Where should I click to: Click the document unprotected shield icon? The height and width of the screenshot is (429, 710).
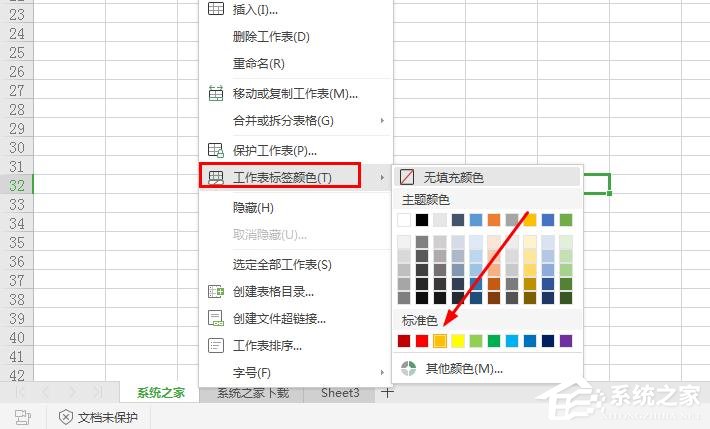tap(66, 417)
